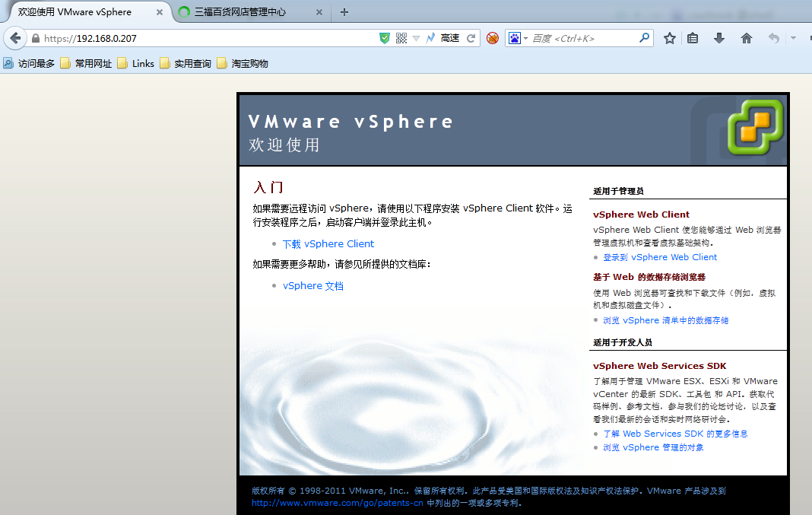Open the downloads arrow icon
Screen dimensions: 812x515
tap(718, 38)
